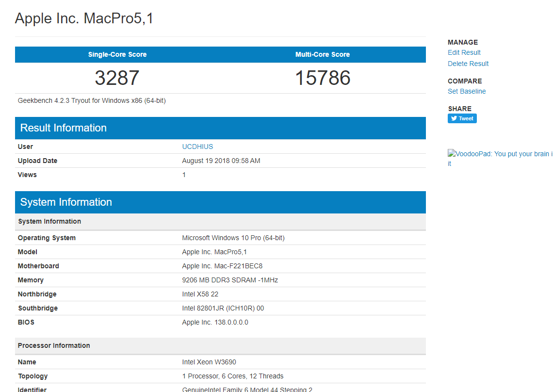Select Northbridge value Intel X58 22

pyautogui.click(x=200, y=294)
